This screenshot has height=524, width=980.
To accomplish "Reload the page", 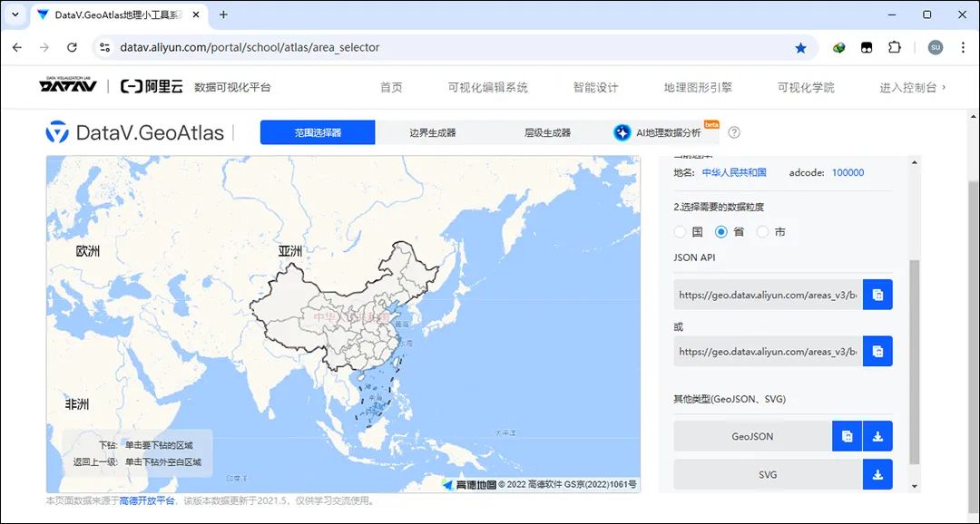I will (x=72, y=47).
